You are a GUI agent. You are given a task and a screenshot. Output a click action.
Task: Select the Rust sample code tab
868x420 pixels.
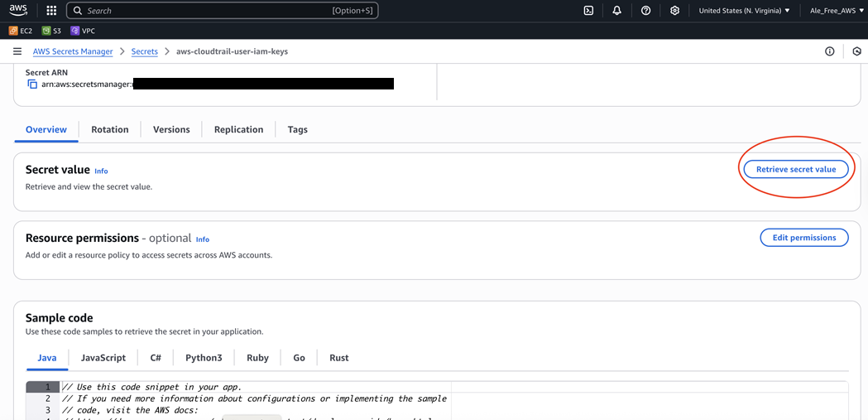click(x=338, y=358)
